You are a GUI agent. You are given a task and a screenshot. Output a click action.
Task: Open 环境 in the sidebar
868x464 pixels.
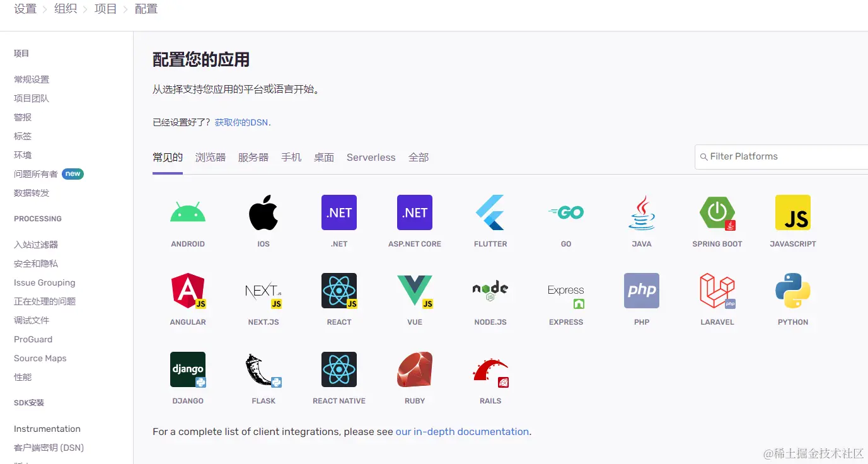coord(23,155)
